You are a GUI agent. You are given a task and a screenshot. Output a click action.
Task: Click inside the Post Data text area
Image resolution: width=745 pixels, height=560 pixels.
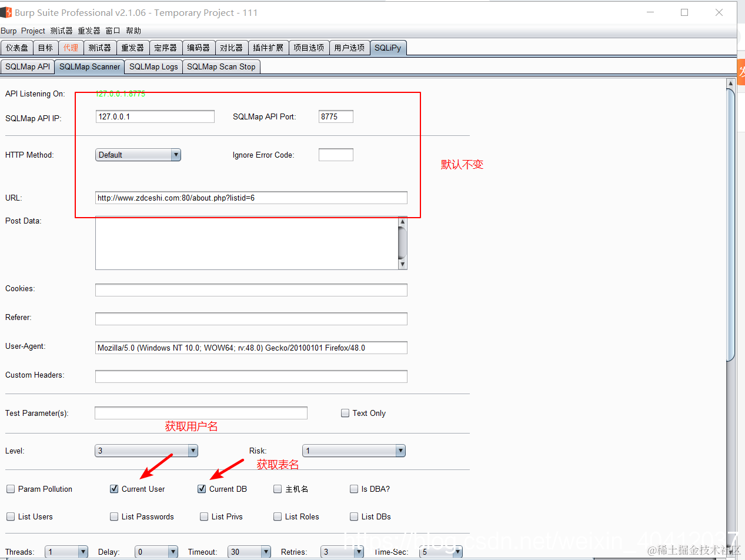(246, 243)
